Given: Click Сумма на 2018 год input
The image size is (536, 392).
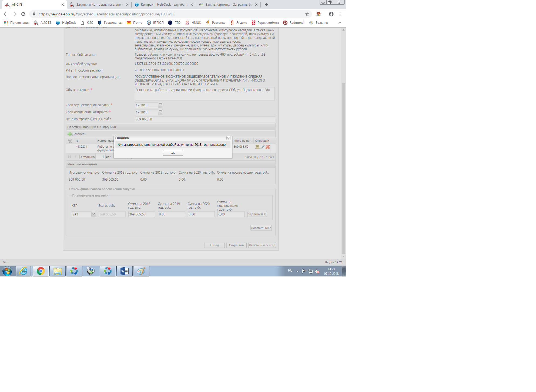Looking at the screenshot, I should tap(142, 214).
